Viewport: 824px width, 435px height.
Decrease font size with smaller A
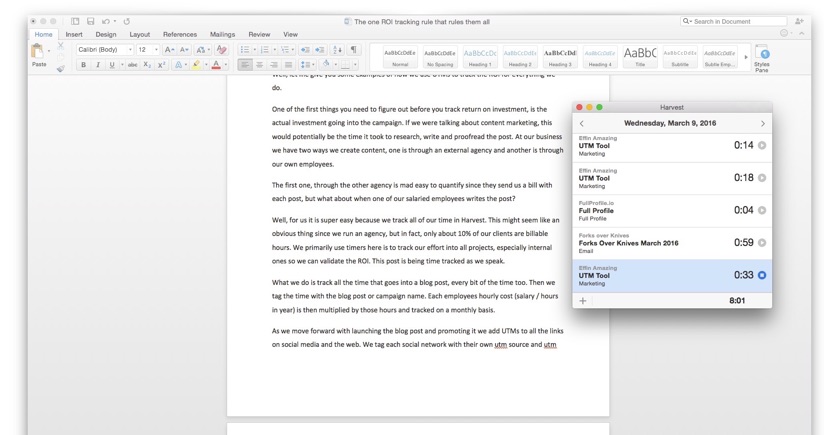point(183,49)
